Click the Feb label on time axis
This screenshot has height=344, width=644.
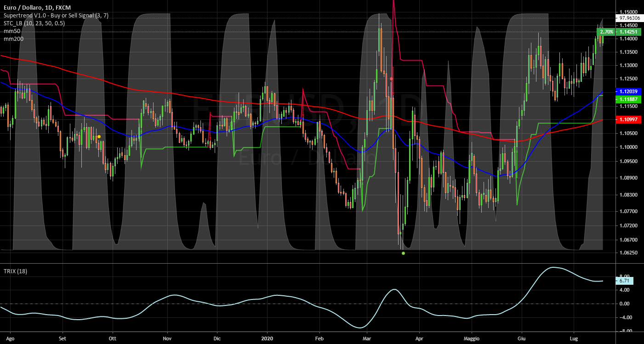(x=320, y=338)
